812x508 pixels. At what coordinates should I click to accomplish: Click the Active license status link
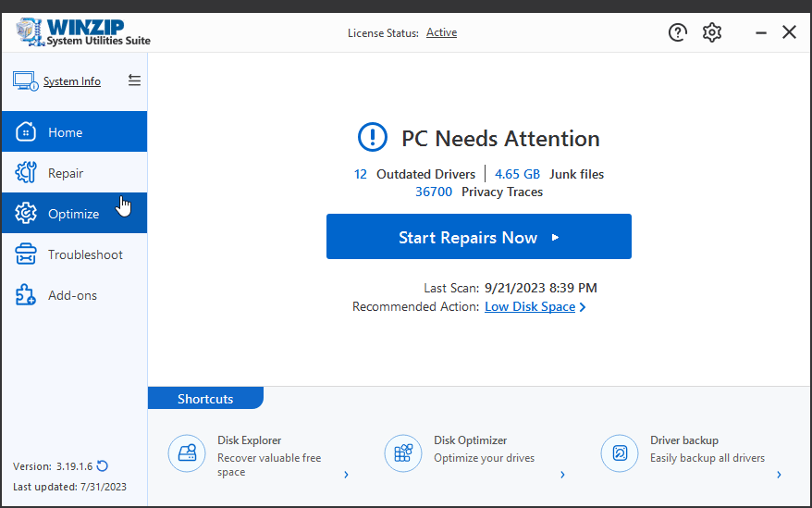441,32
